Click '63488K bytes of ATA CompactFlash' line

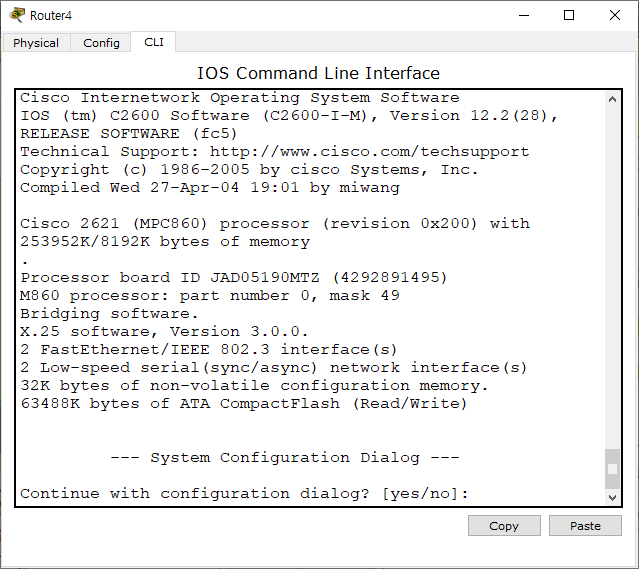(x=244, y=404)
